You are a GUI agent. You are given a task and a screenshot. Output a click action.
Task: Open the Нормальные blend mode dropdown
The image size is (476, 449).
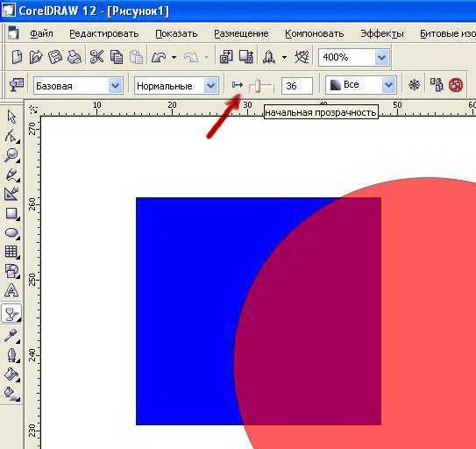(x=210, y=86)
